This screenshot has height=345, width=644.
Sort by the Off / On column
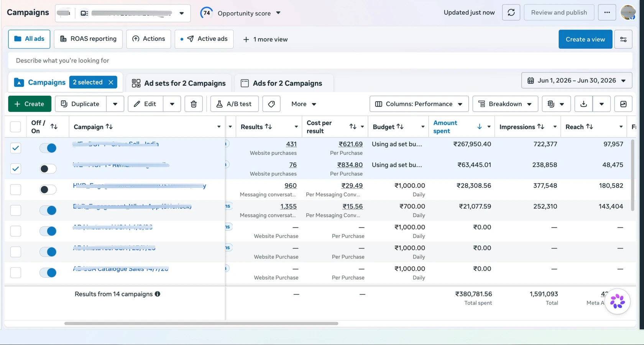[x=54, y=127]
